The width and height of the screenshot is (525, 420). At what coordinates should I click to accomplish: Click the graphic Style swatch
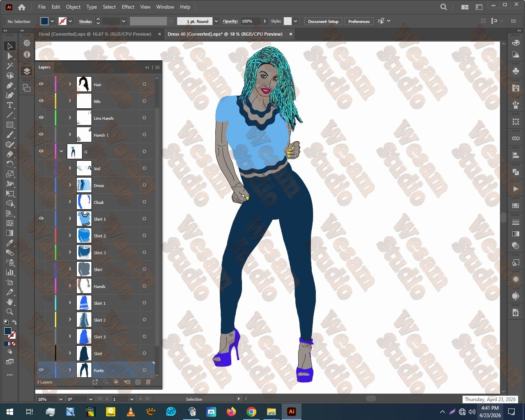coord(288,21)
